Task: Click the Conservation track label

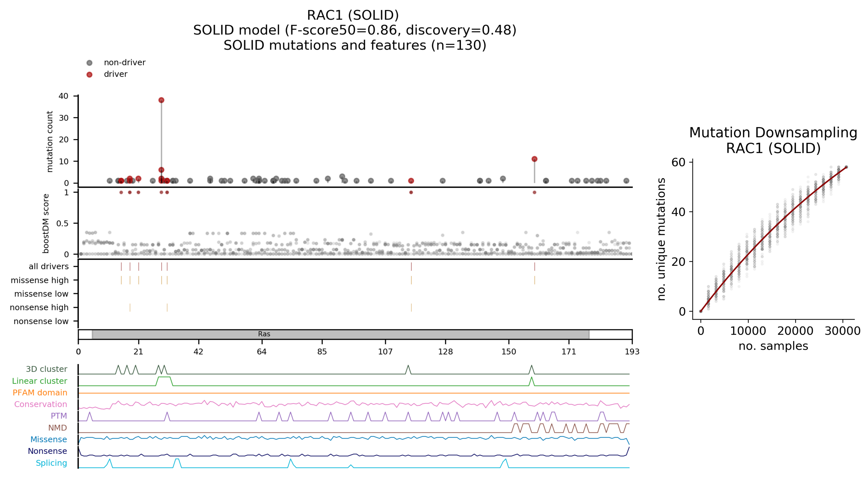Action: point(40,404)
